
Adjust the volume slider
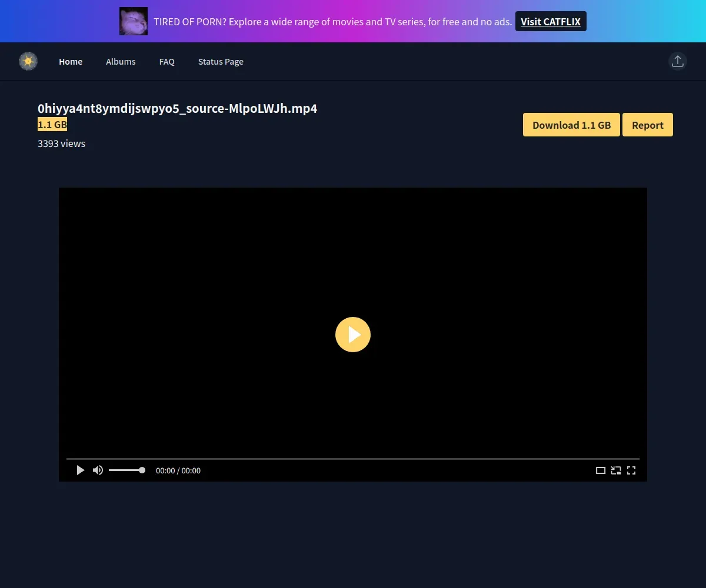126,470
